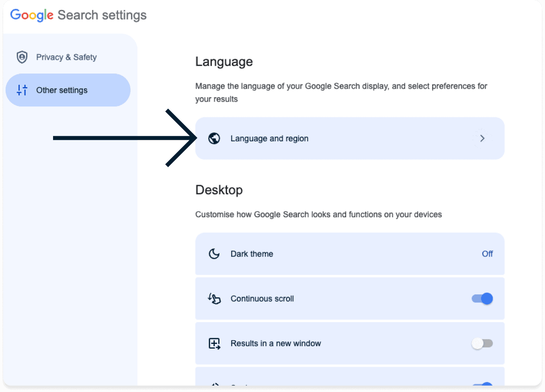Image resolution: width=545 pixels, height=392 pixels.
Task: Open the Privacy & Safety section
Action: 66,57
